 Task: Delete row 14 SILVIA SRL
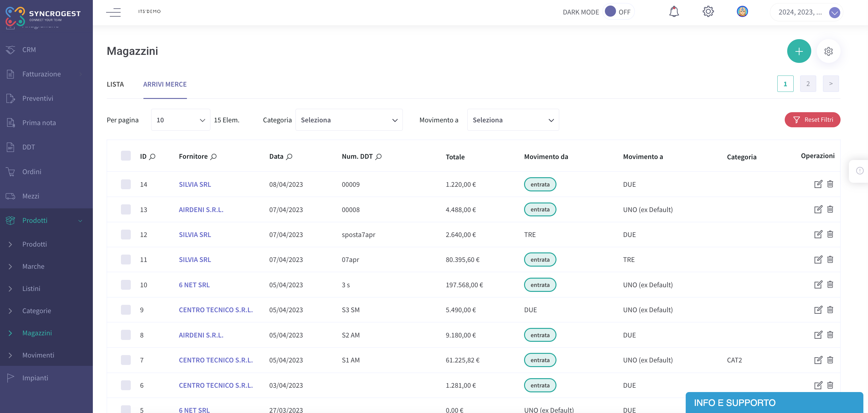(830, 184)
